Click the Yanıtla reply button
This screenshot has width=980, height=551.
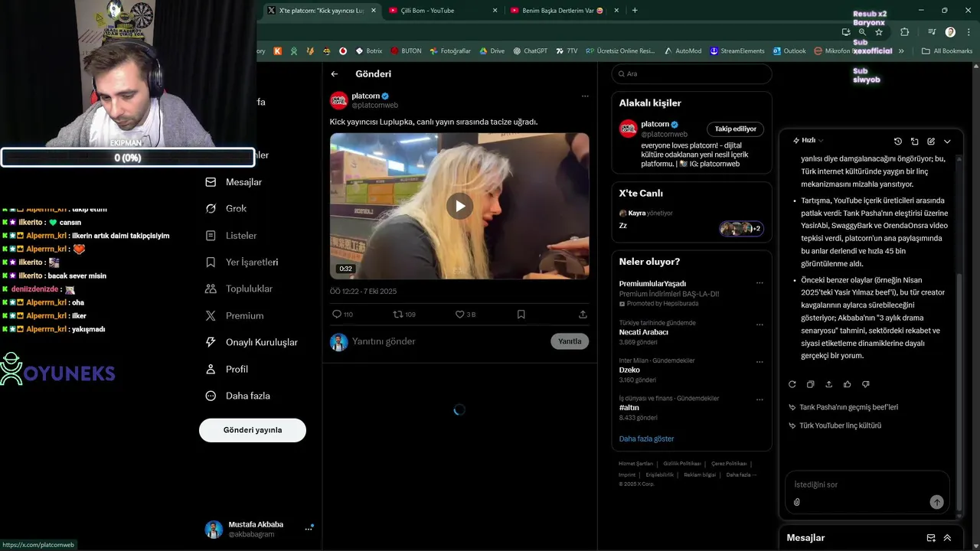(x=570, y=341)
